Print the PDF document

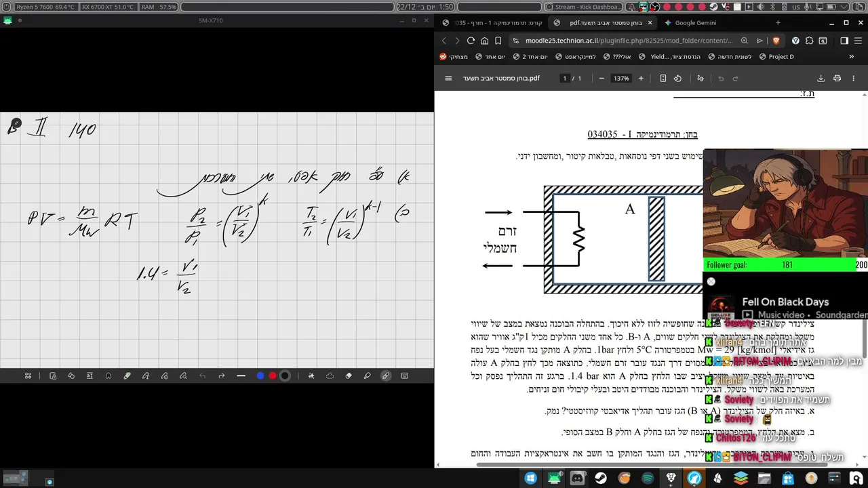click(837, 79)
